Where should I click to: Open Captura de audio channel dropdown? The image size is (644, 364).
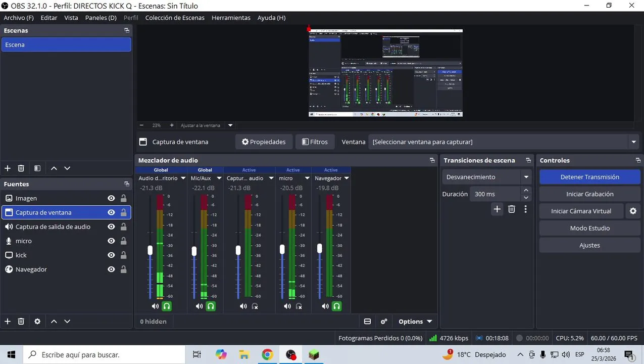[271, 178]
